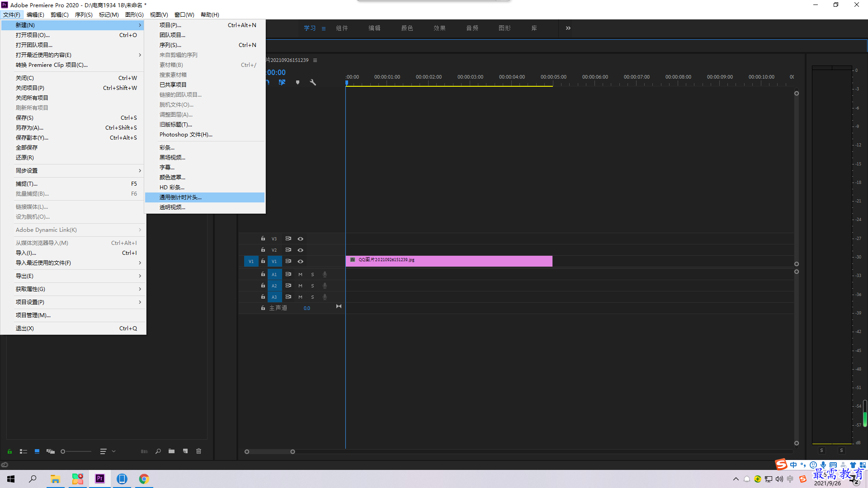
Task: Show more workspaces via double chevron
Action: (568, 28)
